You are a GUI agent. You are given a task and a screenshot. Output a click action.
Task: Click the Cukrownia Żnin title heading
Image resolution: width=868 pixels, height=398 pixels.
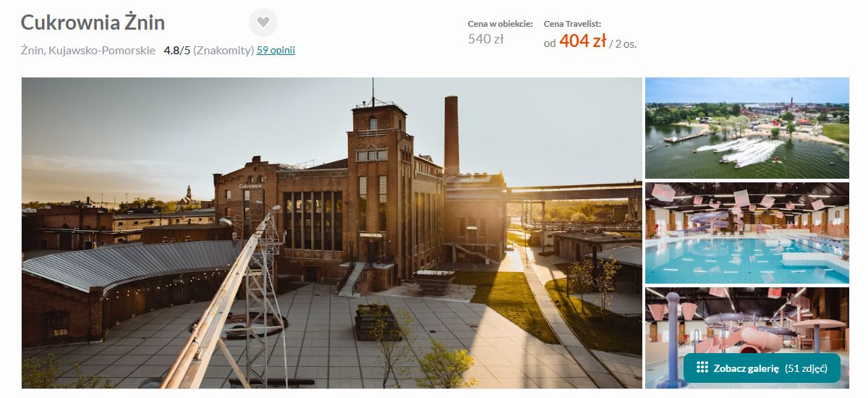click(93, 22)
